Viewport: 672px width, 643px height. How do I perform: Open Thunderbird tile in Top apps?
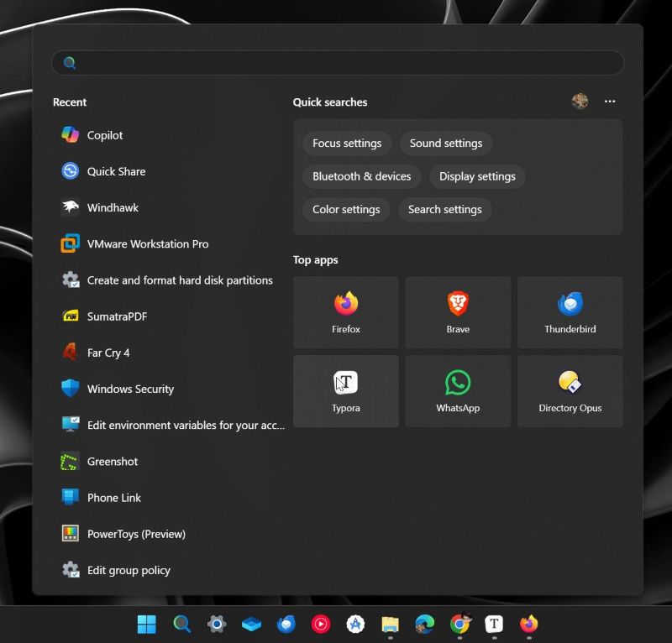click(570, 312)
